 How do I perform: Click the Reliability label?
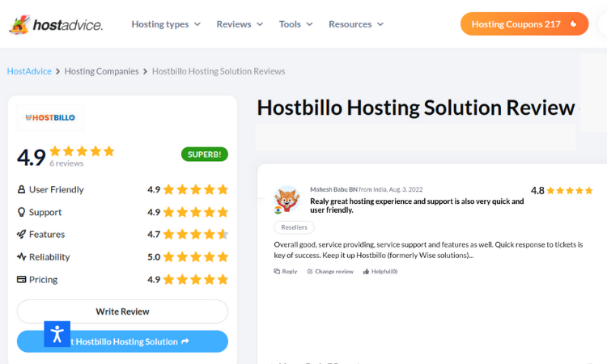49,257
